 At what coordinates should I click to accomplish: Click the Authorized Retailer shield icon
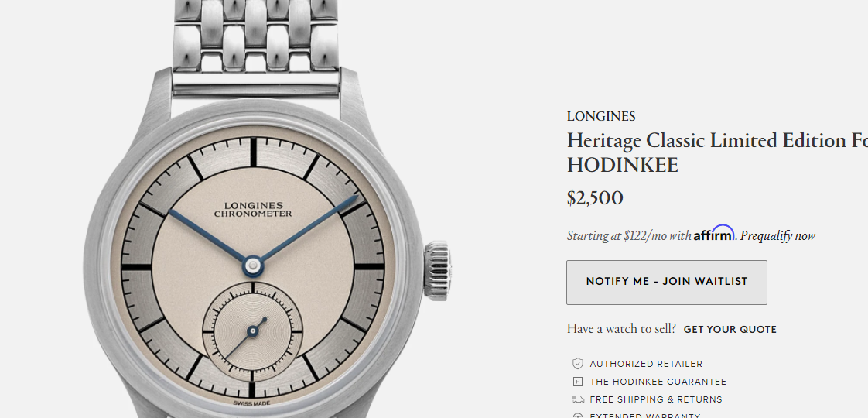pos(577,364)
